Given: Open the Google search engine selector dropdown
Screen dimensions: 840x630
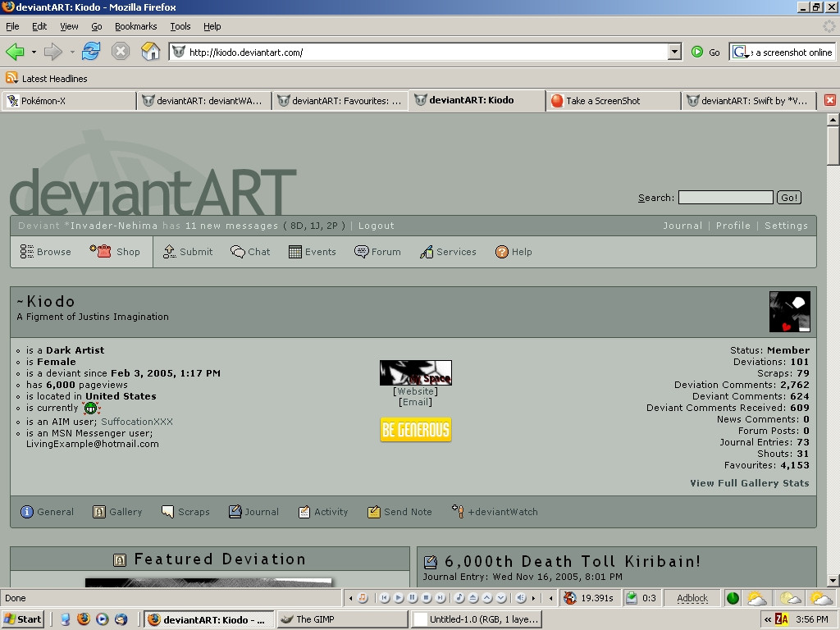Looking at the screenshot, I should [x=741, y=52].
